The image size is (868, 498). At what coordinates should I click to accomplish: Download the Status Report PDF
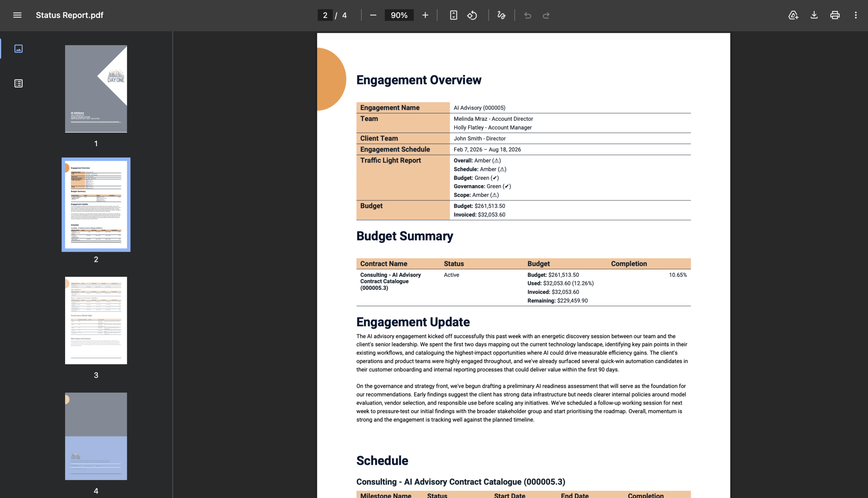[814, 15]
